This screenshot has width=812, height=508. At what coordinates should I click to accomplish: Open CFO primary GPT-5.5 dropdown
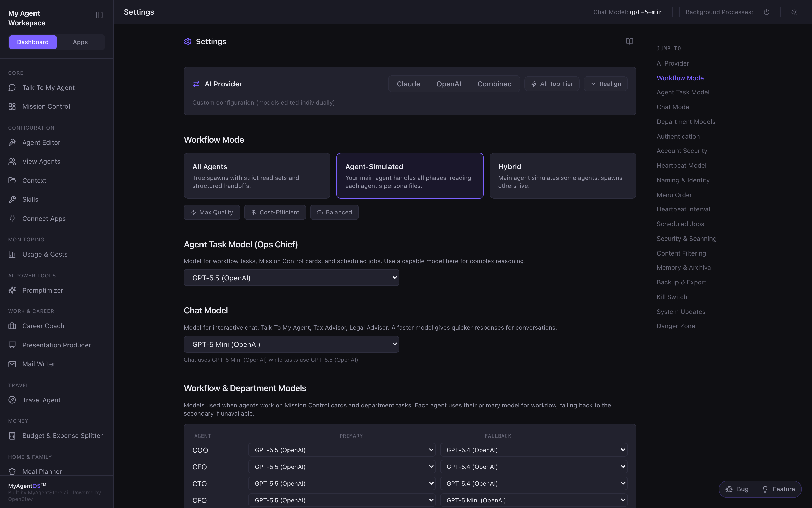tap(342, 501)
